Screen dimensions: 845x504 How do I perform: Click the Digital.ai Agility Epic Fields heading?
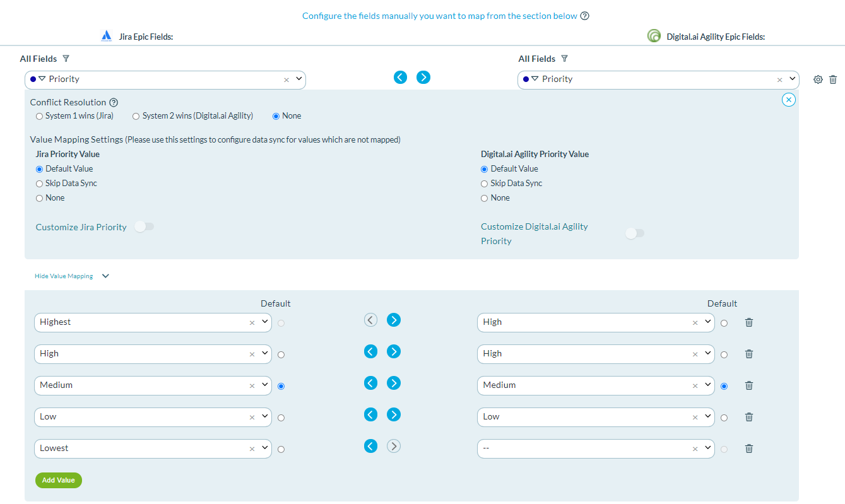716,37
